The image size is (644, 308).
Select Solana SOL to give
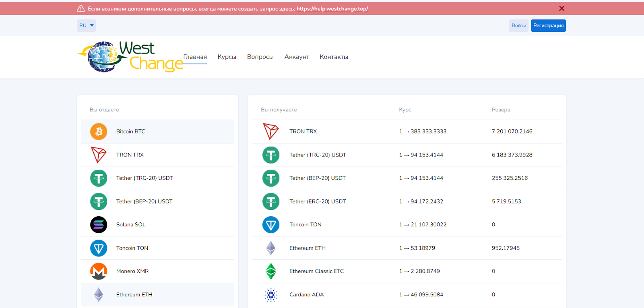pos(157,225)
